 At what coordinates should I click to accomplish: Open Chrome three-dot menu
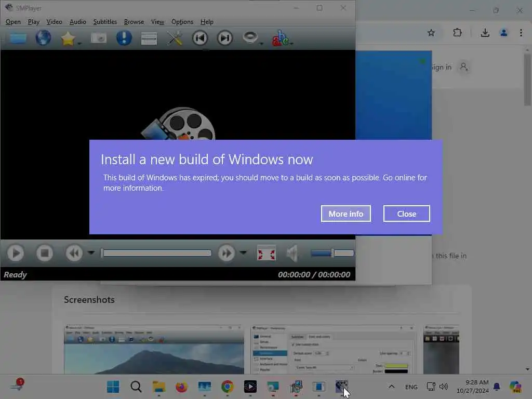521,33
